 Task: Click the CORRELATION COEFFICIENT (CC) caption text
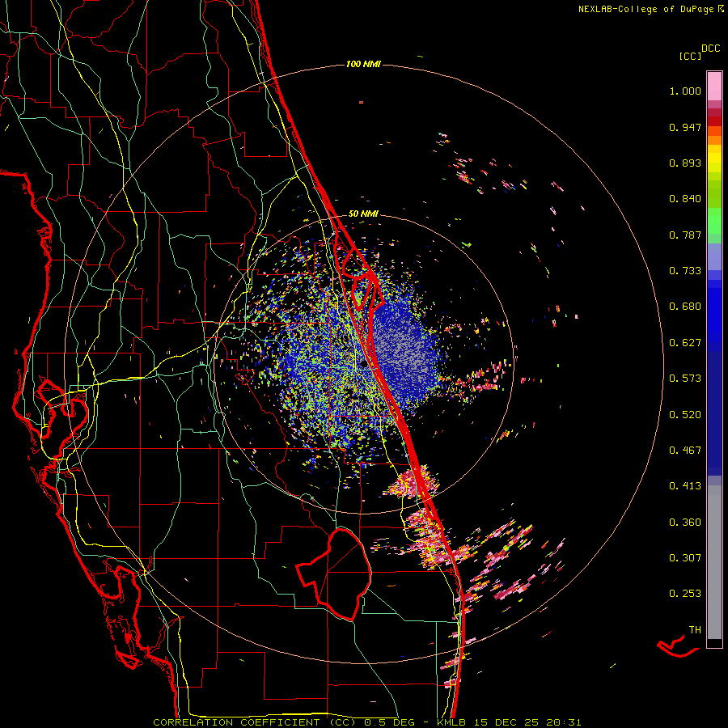(255, 722)
